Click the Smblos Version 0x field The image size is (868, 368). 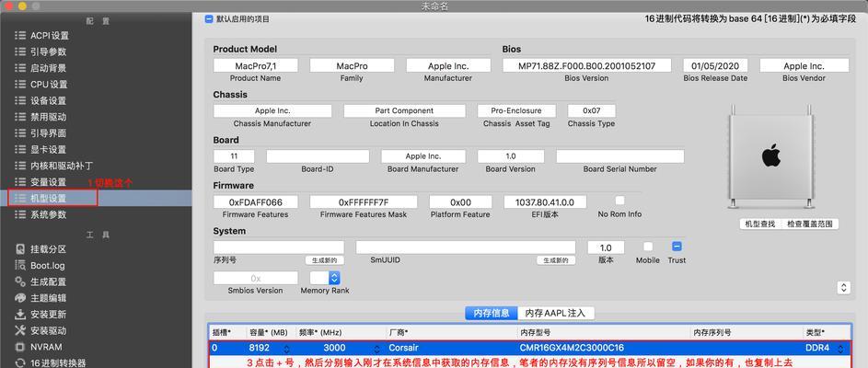click(255, 278)
